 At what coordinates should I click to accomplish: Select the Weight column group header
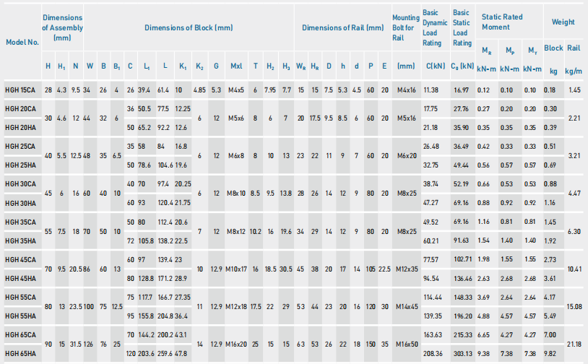(563, 22)
